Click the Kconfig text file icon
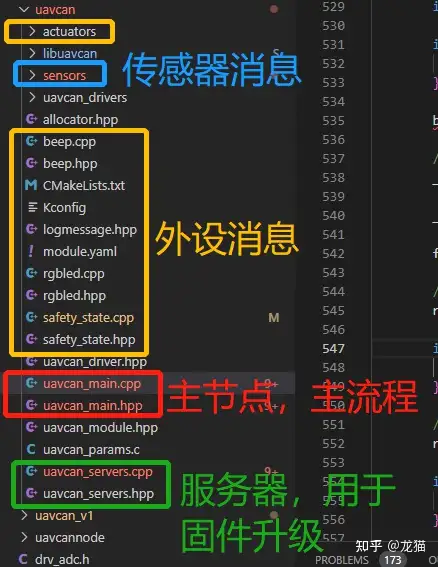The height and width of the screenshot is (567, 438). point(32,208)
